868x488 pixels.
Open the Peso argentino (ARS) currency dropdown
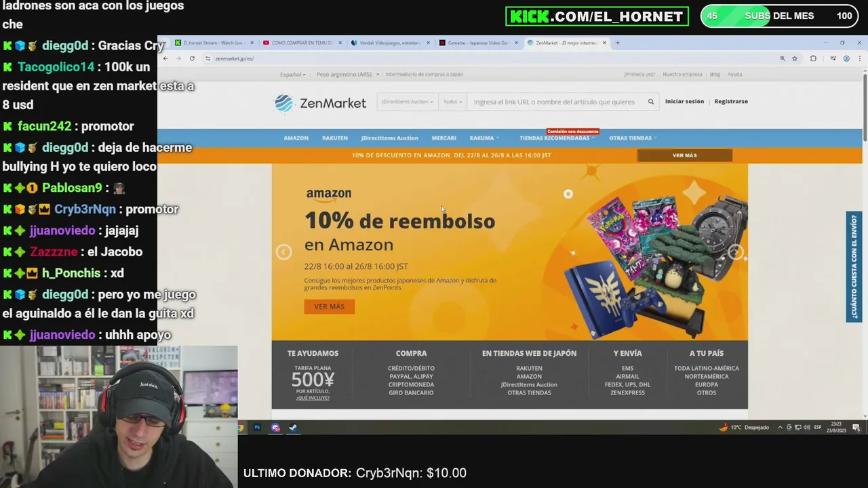(347, 75)
